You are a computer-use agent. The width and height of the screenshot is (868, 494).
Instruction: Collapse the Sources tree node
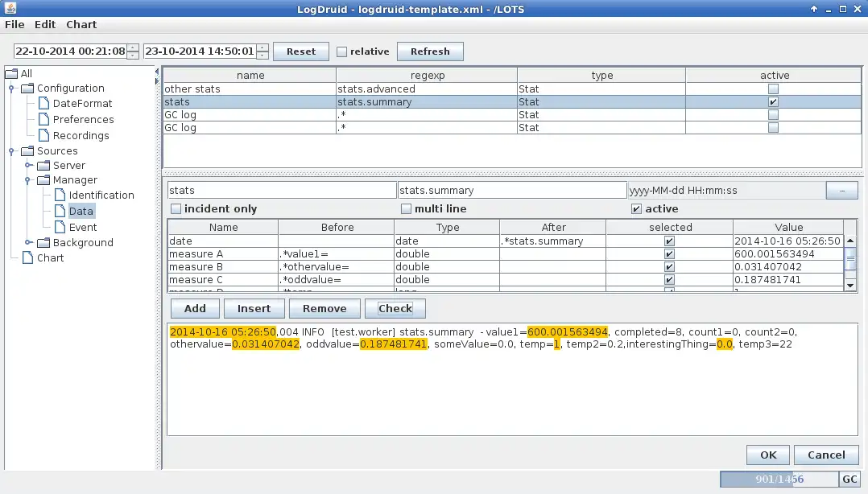(x=11, y=151)
